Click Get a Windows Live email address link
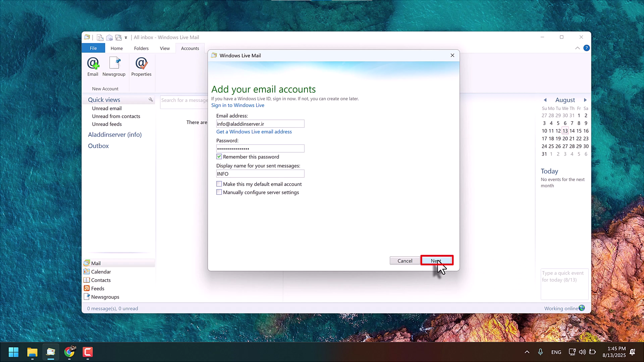The height and width of the screenshot is (362, 644). 254,132
